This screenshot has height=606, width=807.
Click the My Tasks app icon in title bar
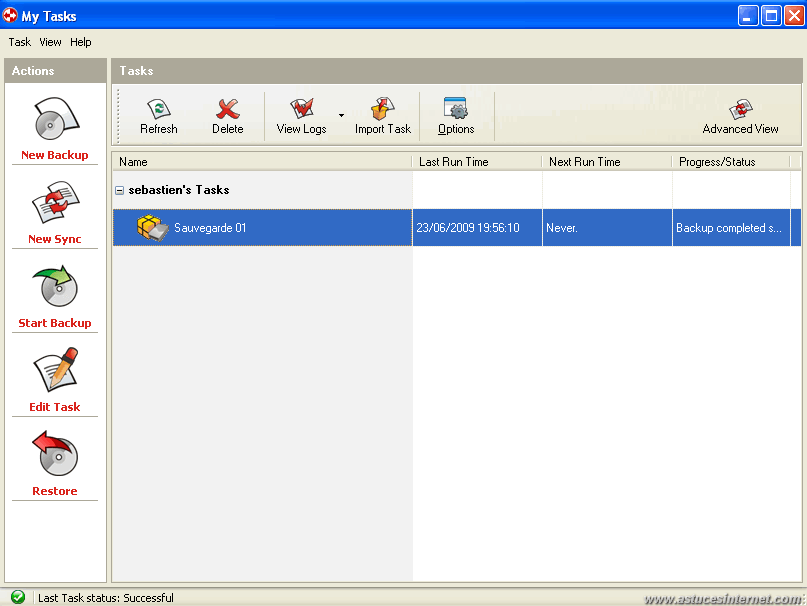[x=10, y=16]
